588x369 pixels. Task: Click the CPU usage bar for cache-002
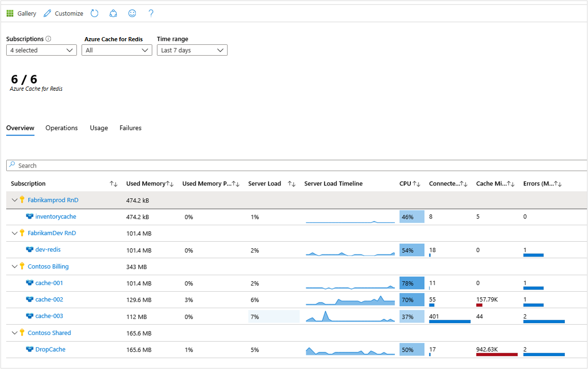[411, 299]
